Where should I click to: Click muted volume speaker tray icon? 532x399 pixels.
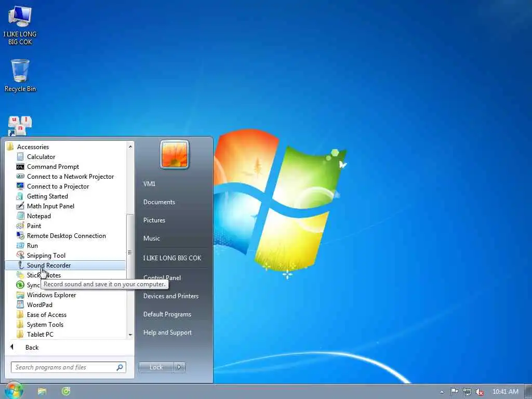click(480, 392)
